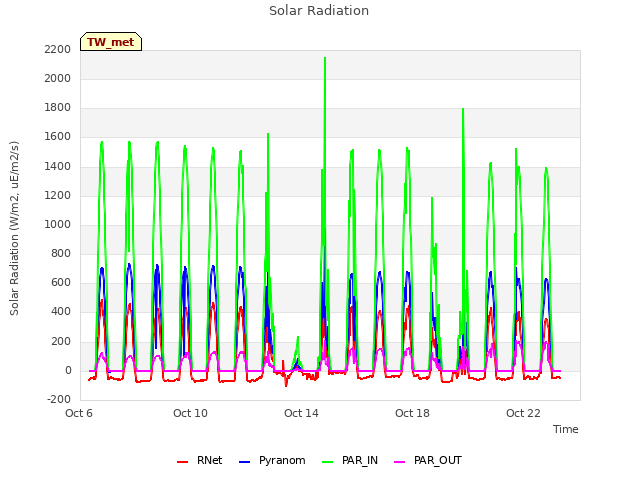The width and height of the screenshot is (640, 480).
Task: Click the TW_met label box
Action: pyautogui.click(x=111, y=42)
